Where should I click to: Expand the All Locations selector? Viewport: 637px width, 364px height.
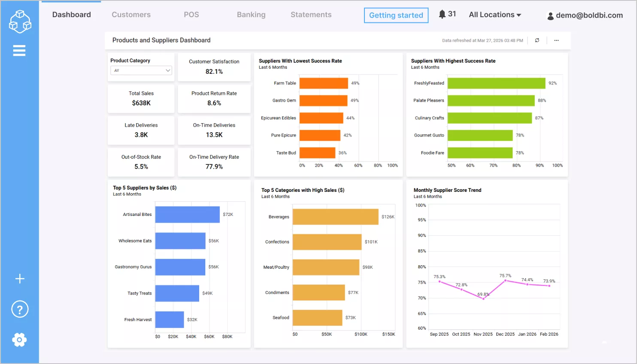pos(494,14)
